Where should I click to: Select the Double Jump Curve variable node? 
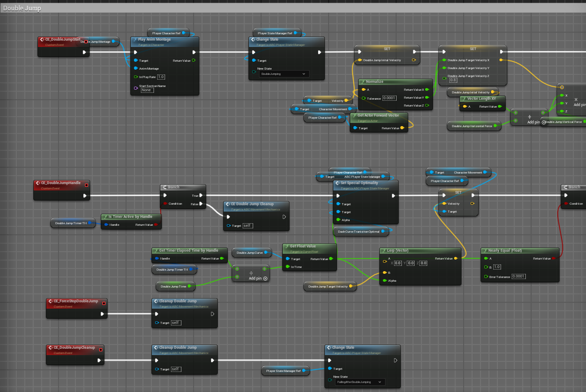click(x=251, y=253)
